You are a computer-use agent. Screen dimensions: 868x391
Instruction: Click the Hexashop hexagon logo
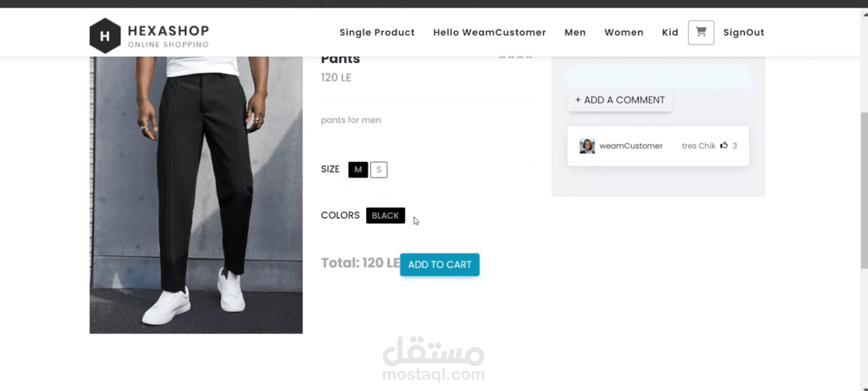click(x=105, y=36)
